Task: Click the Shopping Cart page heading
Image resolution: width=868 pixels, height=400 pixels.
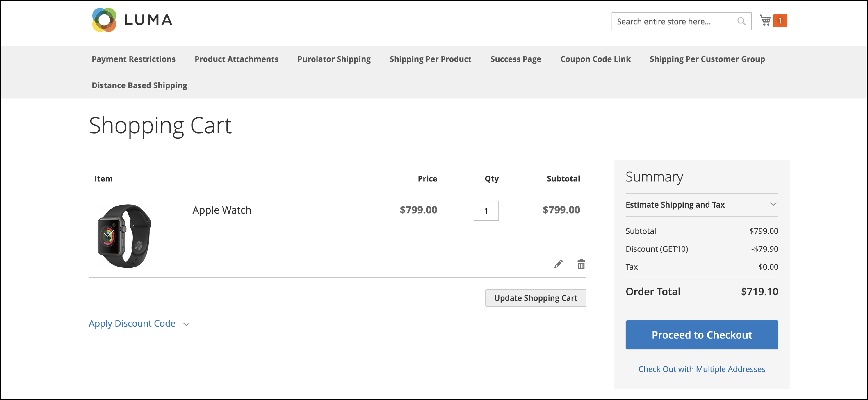Action: click(x=160, y=126)
